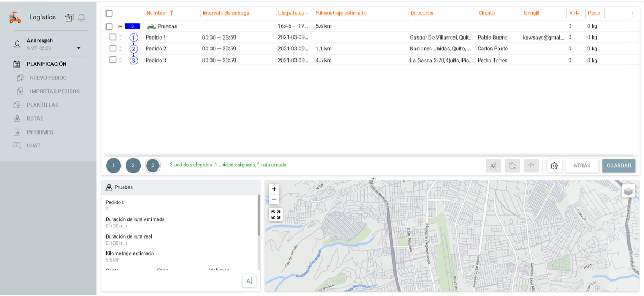
Task: Open the Andrespch account dropdown arrow
Action: click(79, 48)
